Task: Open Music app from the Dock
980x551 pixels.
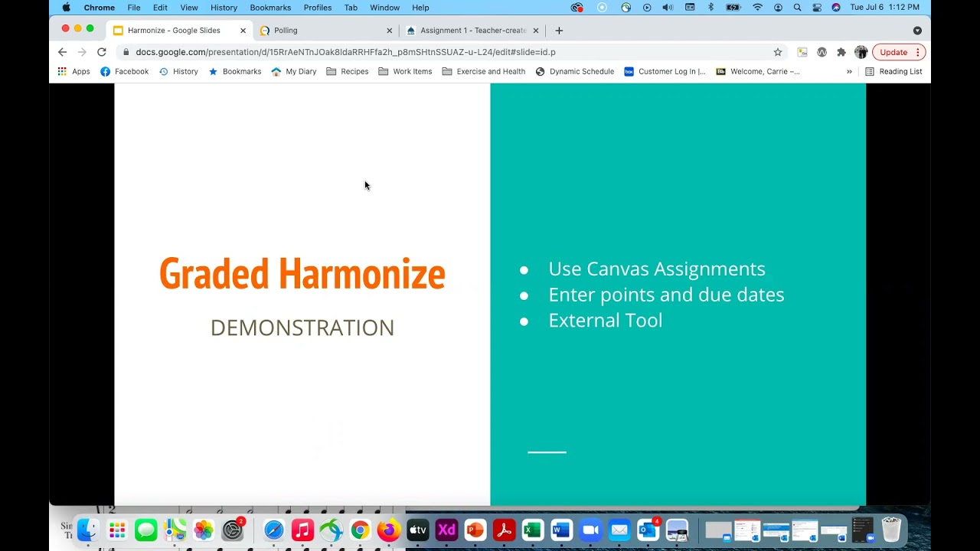Action: [302, 530]
